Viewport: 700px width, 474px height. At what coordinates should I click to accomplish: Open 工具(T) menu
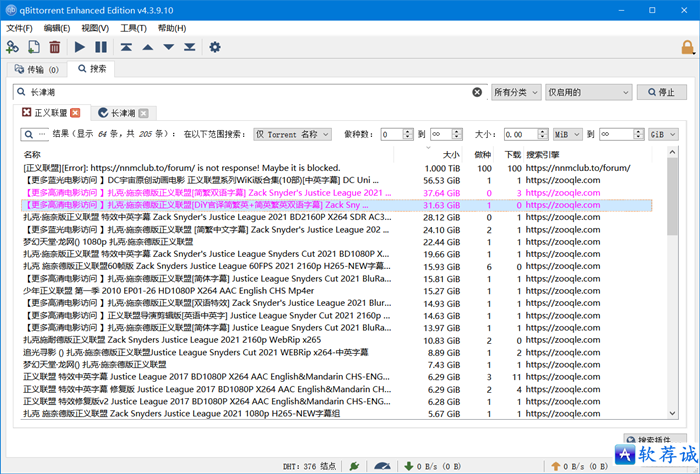133,28
